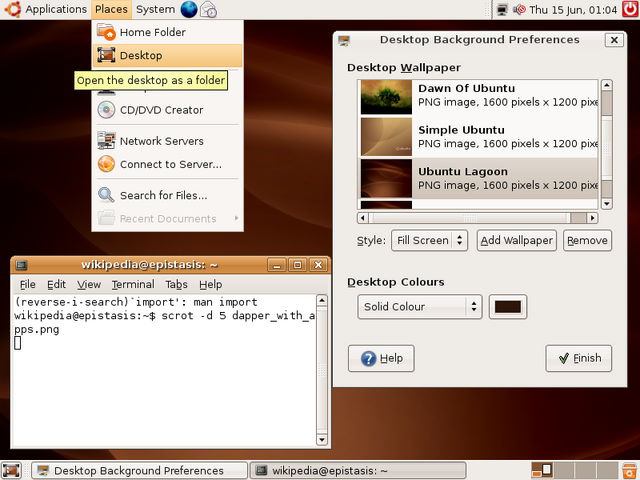Open the network monitor tray icon
Viewport: 640px width, 480px height.
coord(502,9)
